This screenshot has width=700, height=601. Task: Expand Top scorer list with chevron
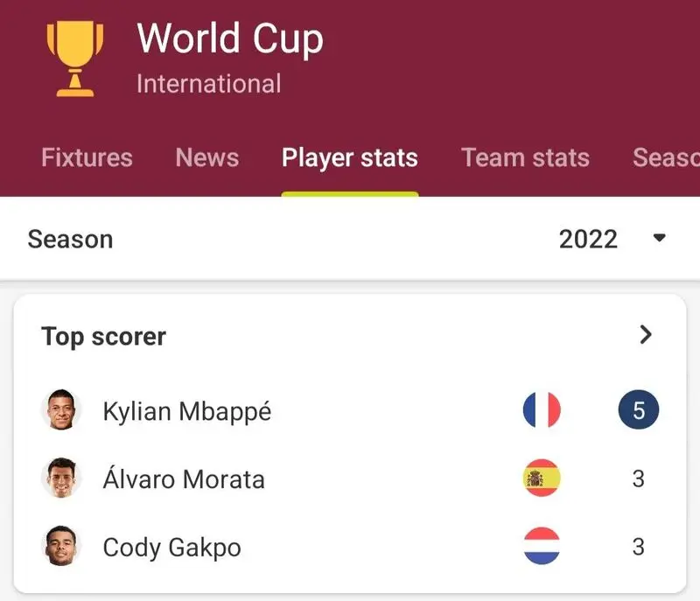coord(646,335)
